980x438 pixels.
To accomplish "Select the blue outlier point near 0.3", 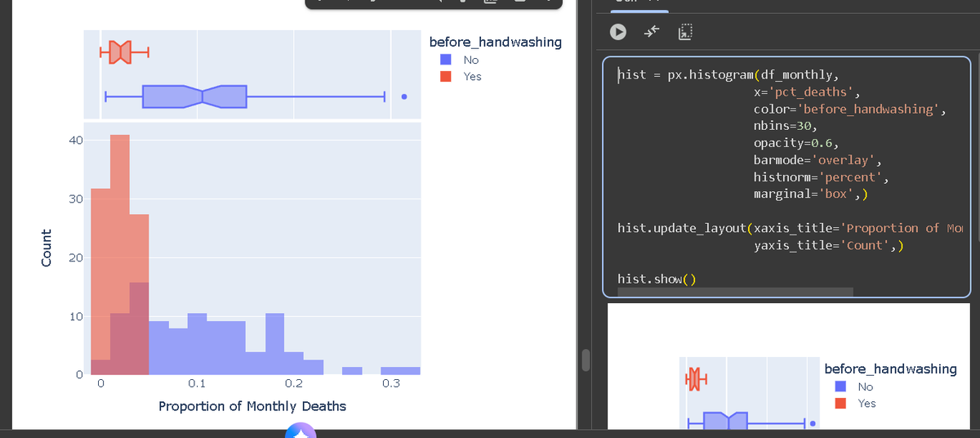I will click(403, 96).
